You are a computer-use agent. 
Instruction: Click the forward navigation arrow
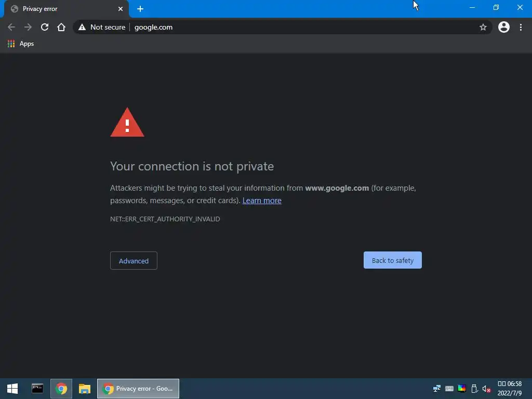pos(28,27)
